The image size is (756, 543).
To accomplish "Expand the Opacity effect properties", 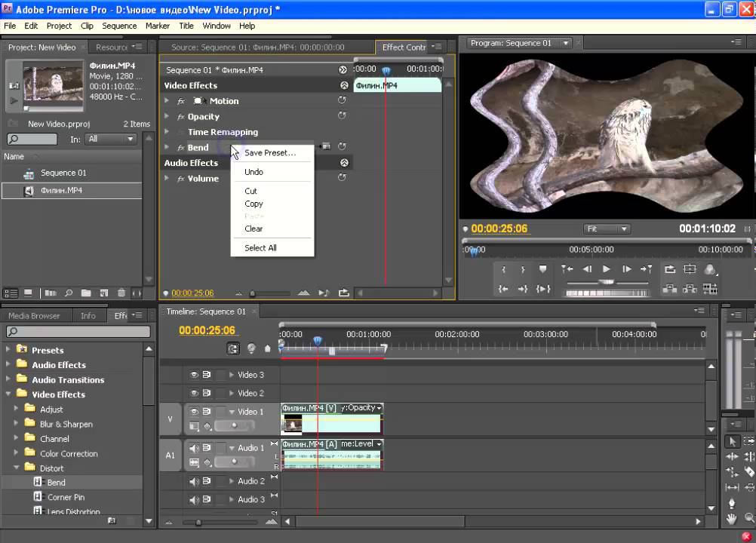I will [x=167, y=117].
